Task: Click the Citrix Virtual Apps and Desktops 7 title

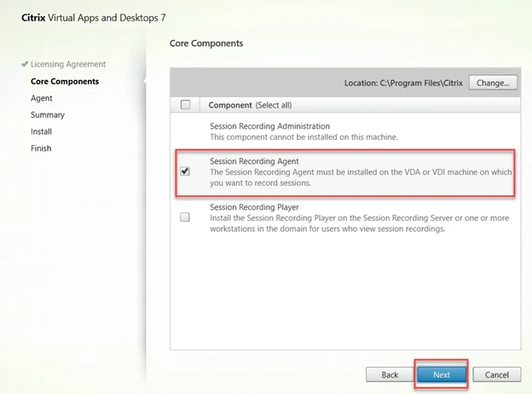Action: coord(93,18)
